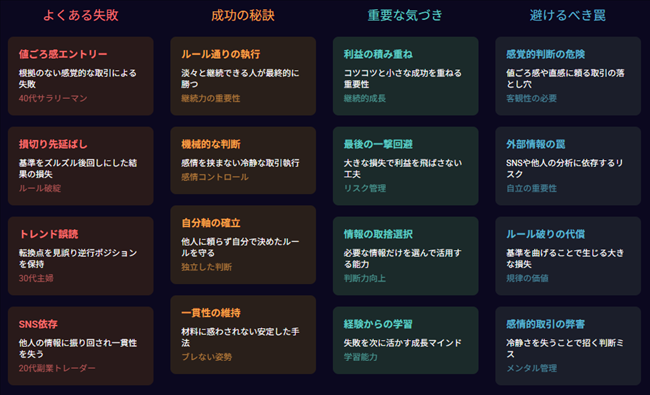Image resolution: width=650 pixels, height=395 pixels.
Task: Open the 情報の取捨選択 card
Action: (x=405, y=256)
